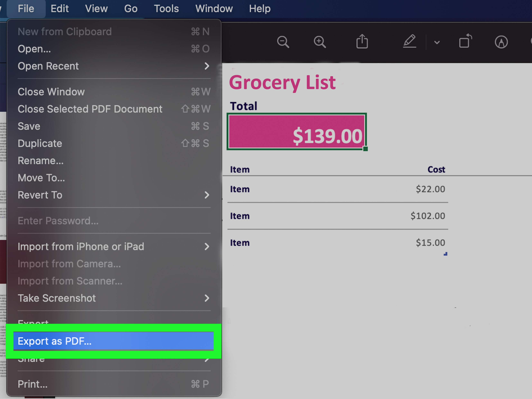Click the highlight pen icon

409,41
